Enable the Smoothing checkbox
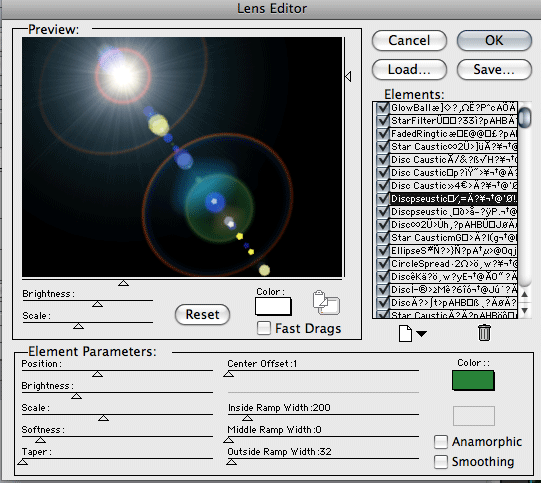 click(441, 462)
